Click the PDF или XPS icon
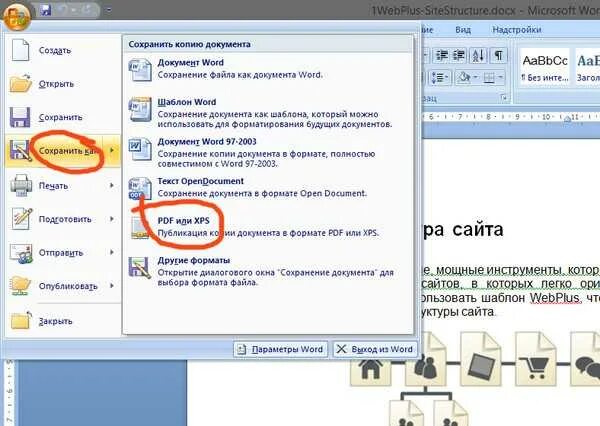Screen dimensions: 600x426 [139, 227]
